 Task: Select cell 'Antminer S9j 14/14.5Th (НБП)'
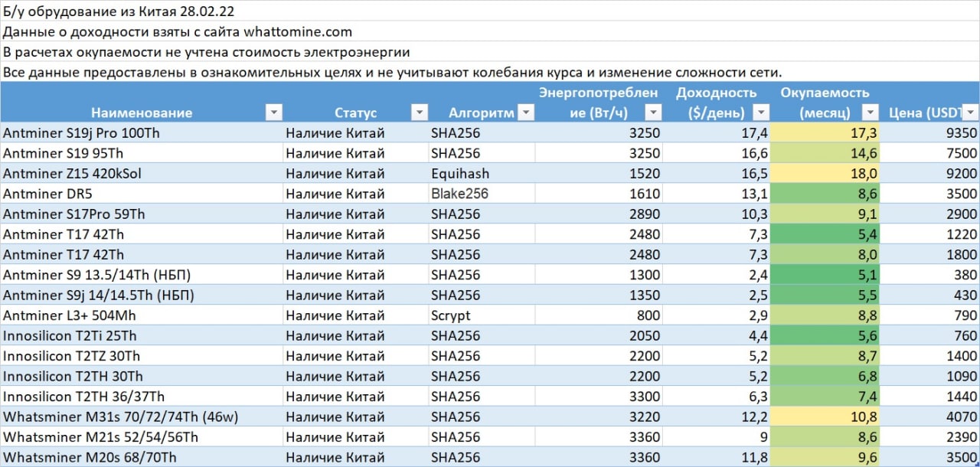(x=142, y=295)
